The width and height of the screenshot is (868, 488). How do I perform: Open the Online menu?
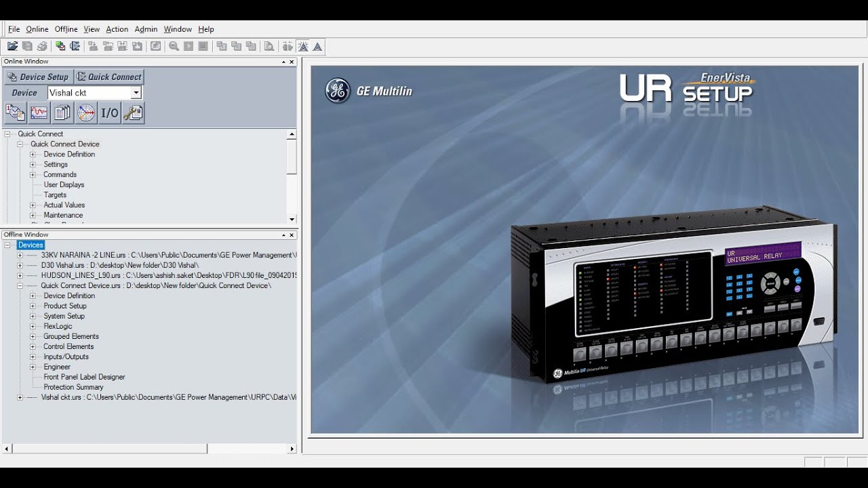[x=37, y=29]
